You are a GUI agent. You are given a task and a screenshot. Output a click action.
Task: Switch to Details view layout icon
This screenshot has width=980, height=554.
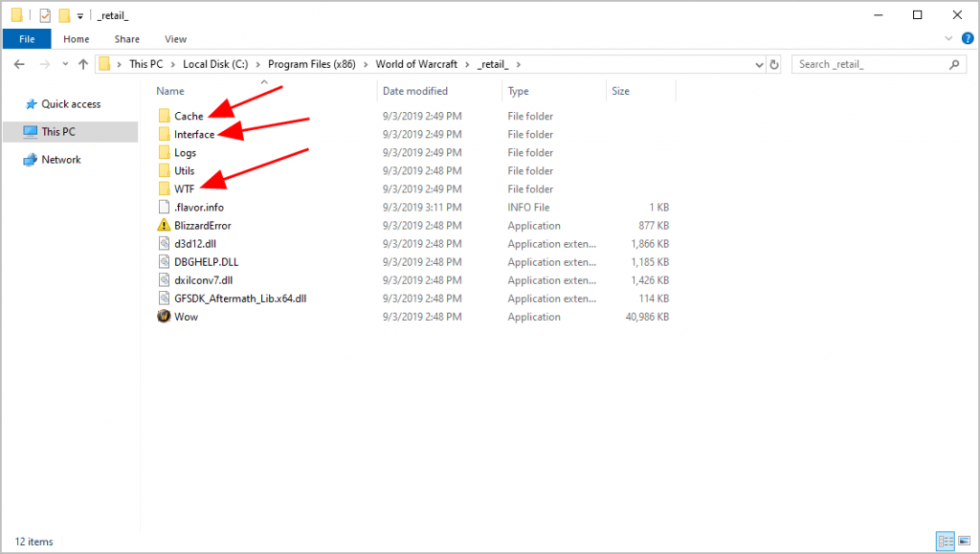tap(945, 541)
